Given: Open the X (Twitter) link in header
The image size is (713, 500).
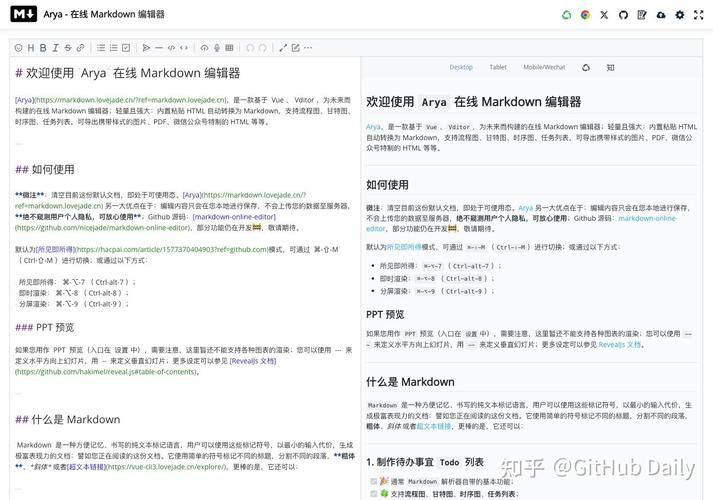Looking at the screenshot, I should (x=604, y=15).
